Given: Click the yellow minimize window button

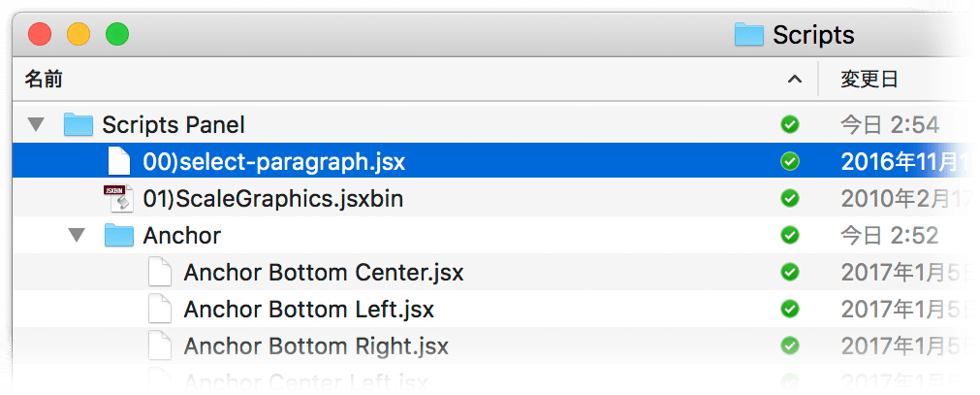Looking at the screenshot, I should point(79,33).
